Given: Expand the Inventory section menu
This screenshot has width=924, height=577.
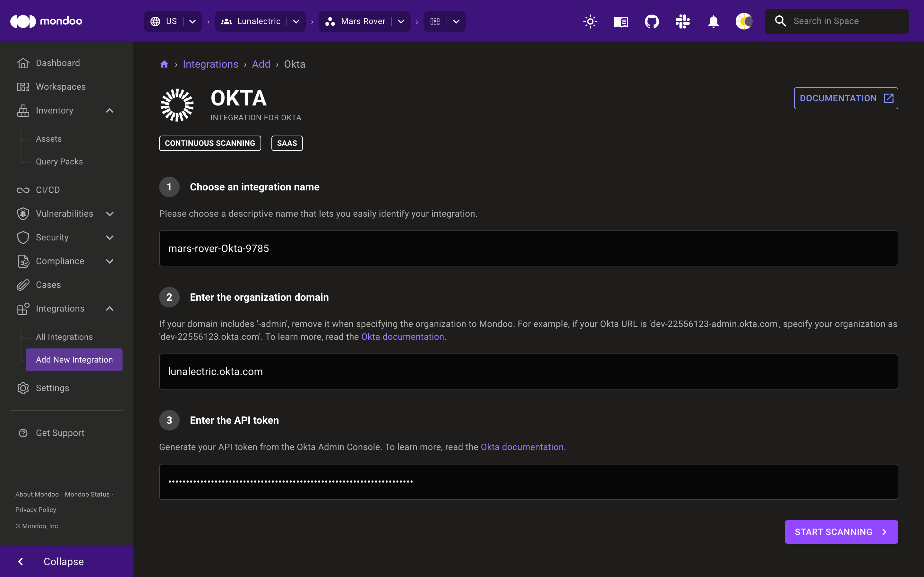Looking at the screenshot, I should tap(110, 110).
